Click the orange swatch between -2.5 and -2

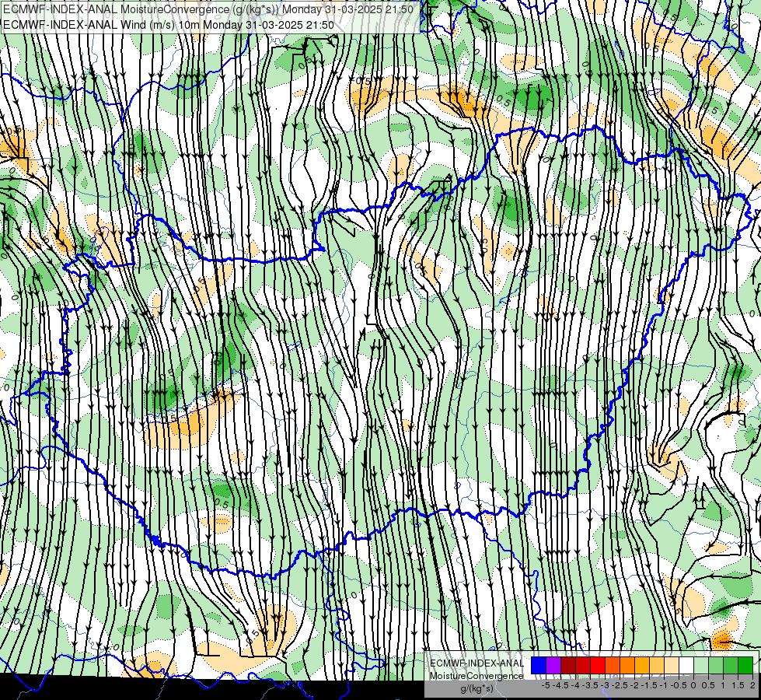[627, 666]
